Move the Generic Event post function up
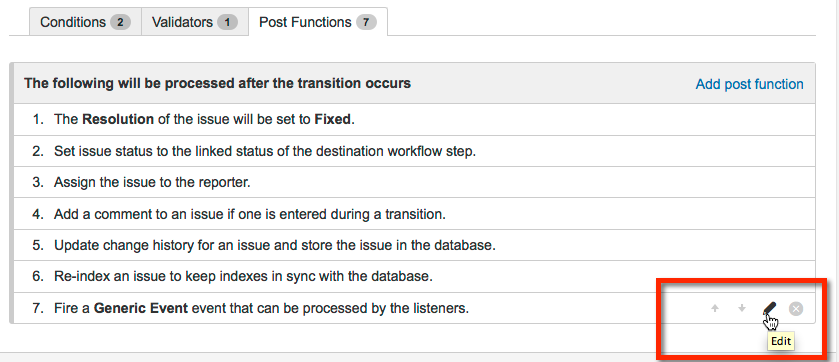This screenshot has width=839, height=362. tap(715, 309)
